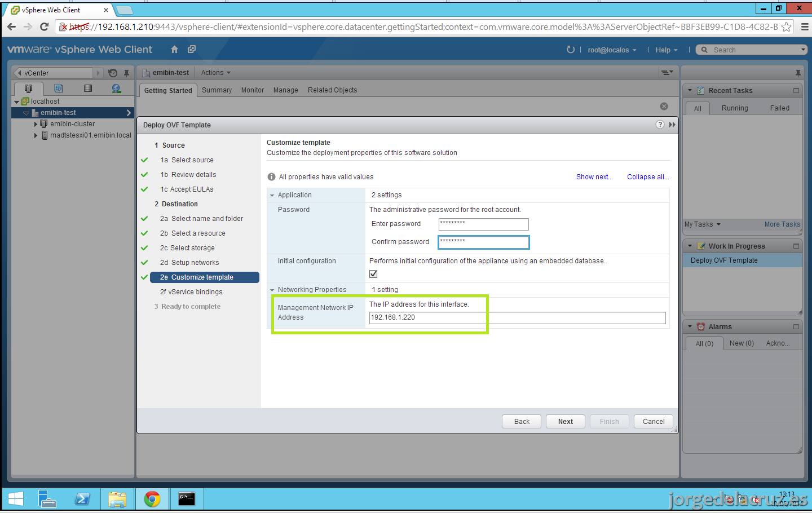812x513 pixels.
Task: Click the Show next... link
Action: tap(594, 177)
